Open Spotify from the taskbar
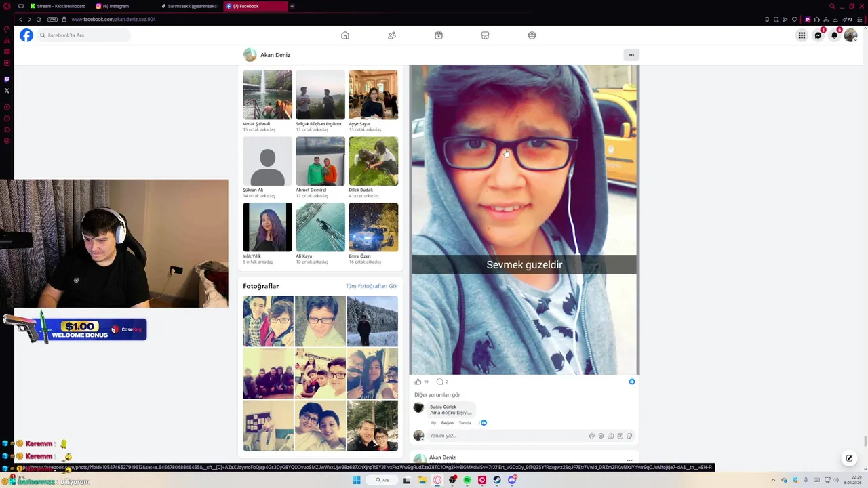The image size is (868, 488). [467, 480]
